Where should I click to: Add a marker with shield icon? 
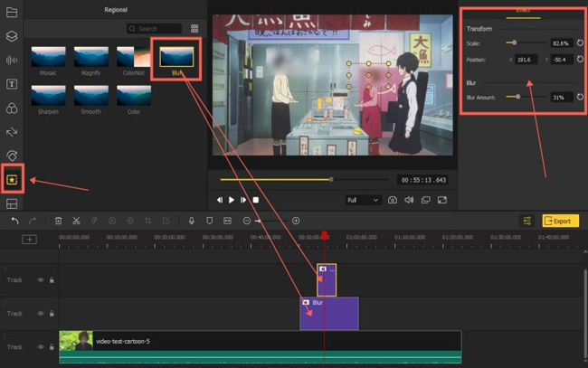[x=210, y=221]
